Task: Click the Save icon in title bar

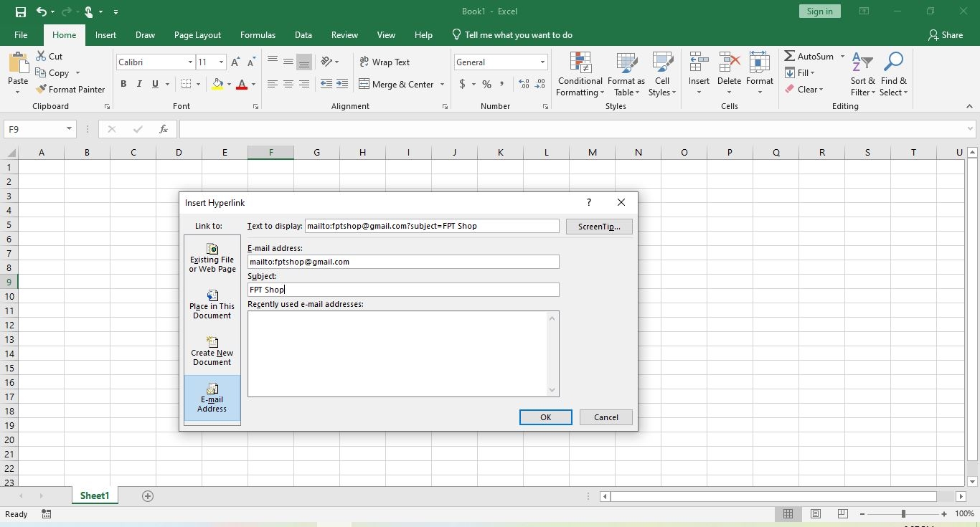Action: tap(20, 11)
